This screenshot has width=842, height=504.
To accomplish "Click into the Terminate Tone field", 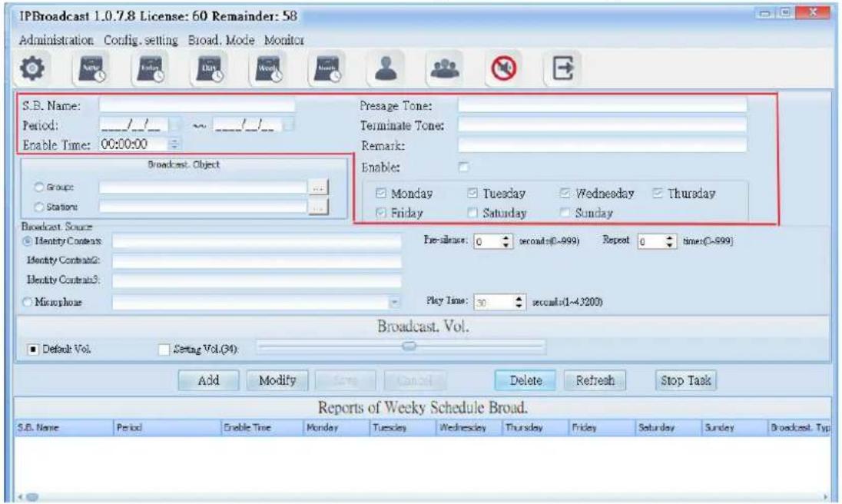I will point(602,125).
